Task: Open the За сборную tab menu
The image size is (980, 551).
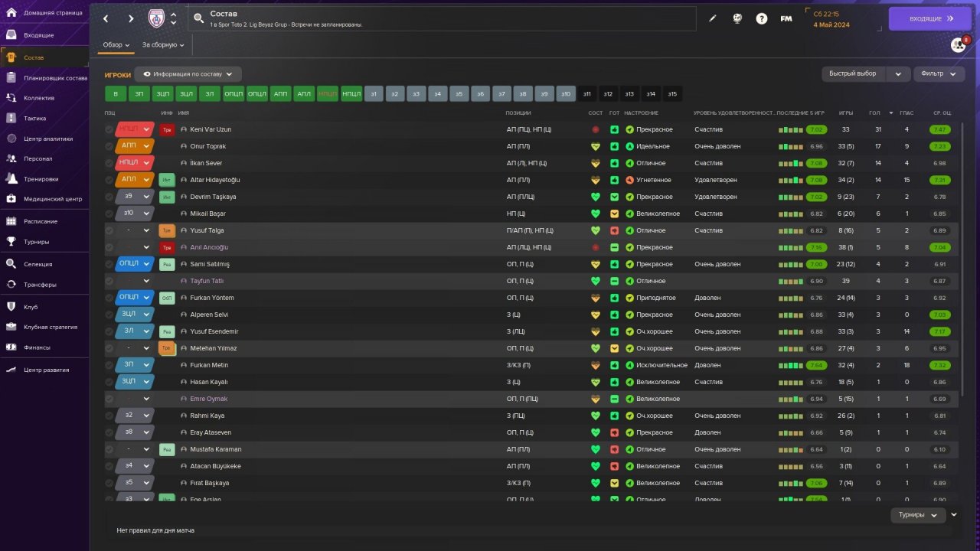Action: tap(163, 45)
